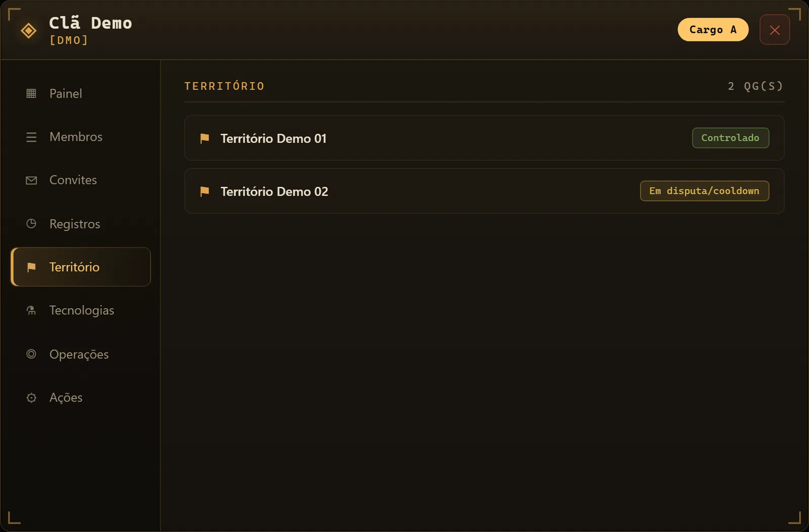Viewport: 809px width, 532px height.
Task: Go to the Membros section
Action: point(81,137)
